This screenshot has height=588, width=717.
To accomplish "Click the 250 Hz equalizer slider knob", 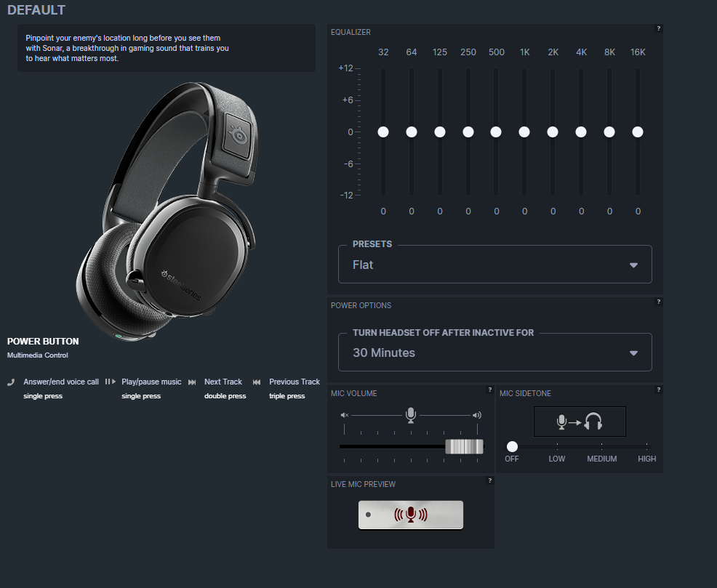I will click(x=468, y=132).
